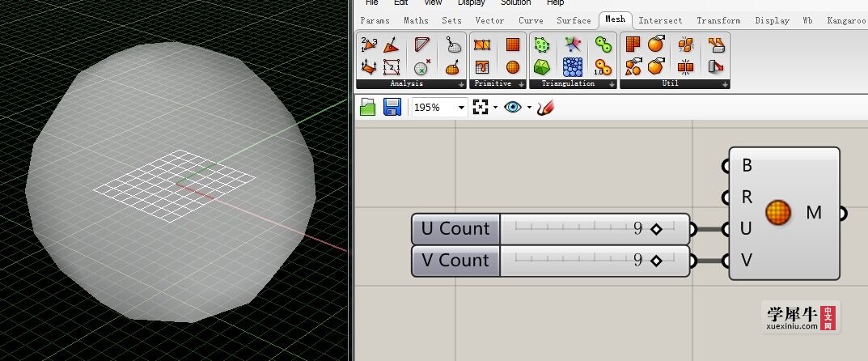This screenshot has width=868, height=361.
Task: Switch to the Vector tab
Action: [x=490, y=20]
